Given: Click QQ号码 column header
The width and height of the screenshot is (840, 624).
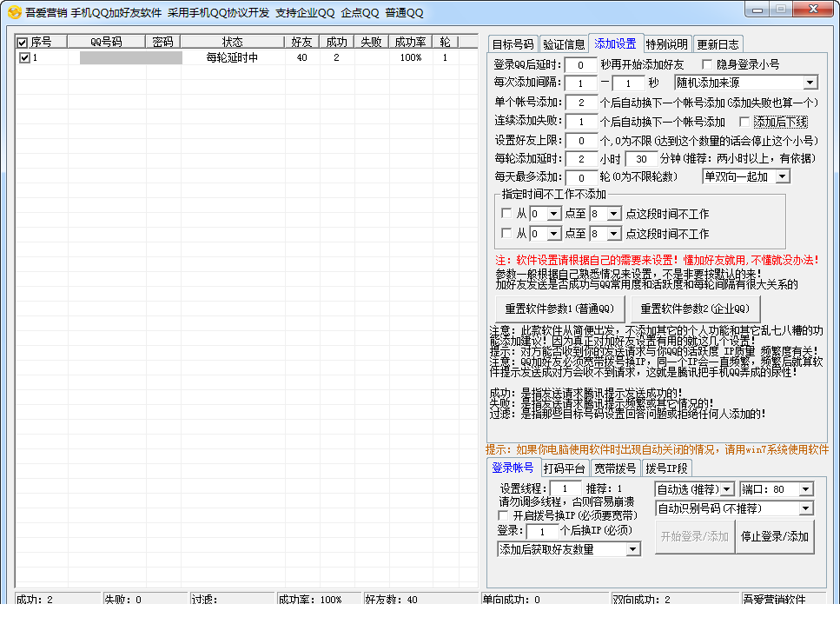Looking at the screenshot, I should click(106, 42).
